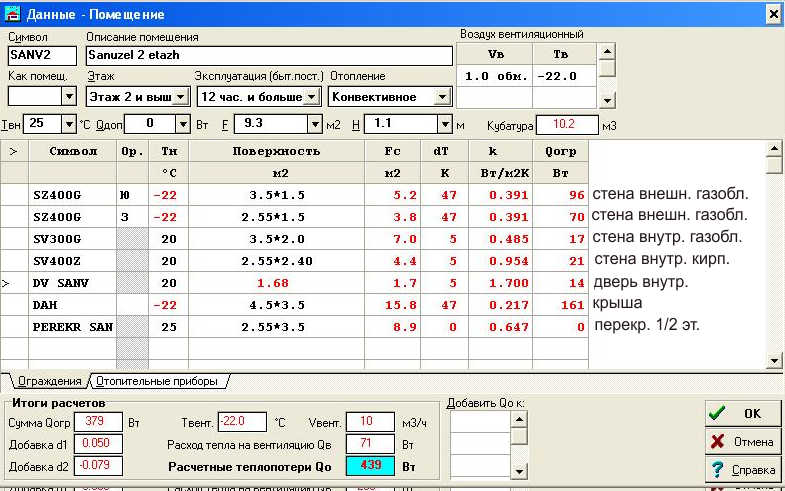Click the k value '0.485'
The width and height of the screenshot is (785, 491).
[x=500, y=239]
